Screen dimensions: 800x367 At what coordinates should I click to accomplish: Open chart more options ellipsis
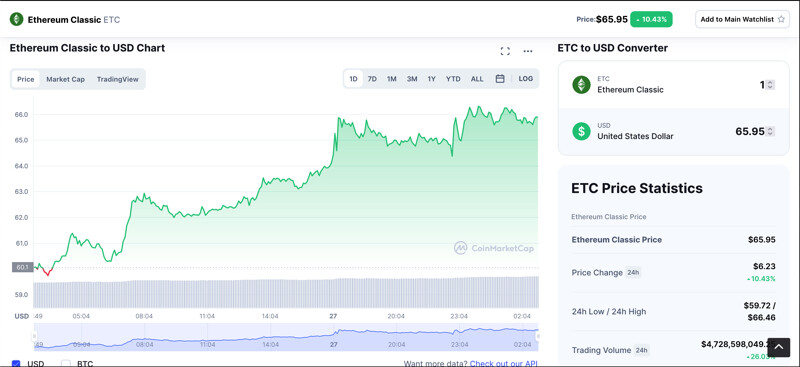[x=528, y=51]
